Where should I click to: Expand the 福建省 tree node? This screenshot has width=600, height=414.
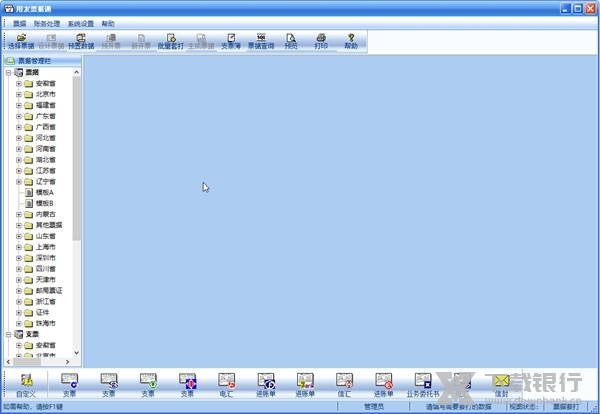[18, 105]
